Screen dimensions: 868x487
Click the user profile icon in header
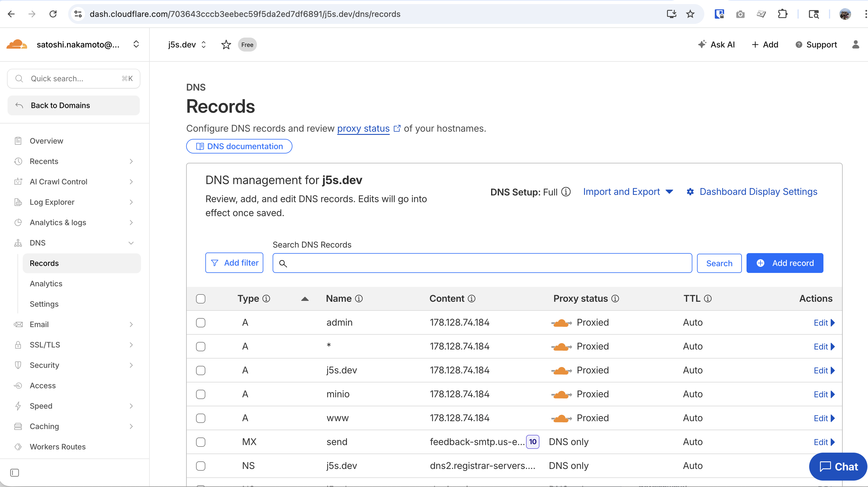[855, 45]
